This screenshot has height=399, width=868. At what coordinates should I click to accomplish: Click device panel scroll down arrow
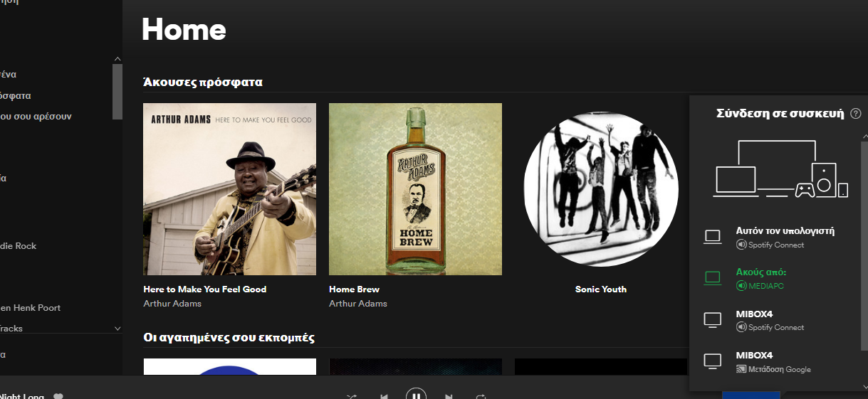pos(864,387)
